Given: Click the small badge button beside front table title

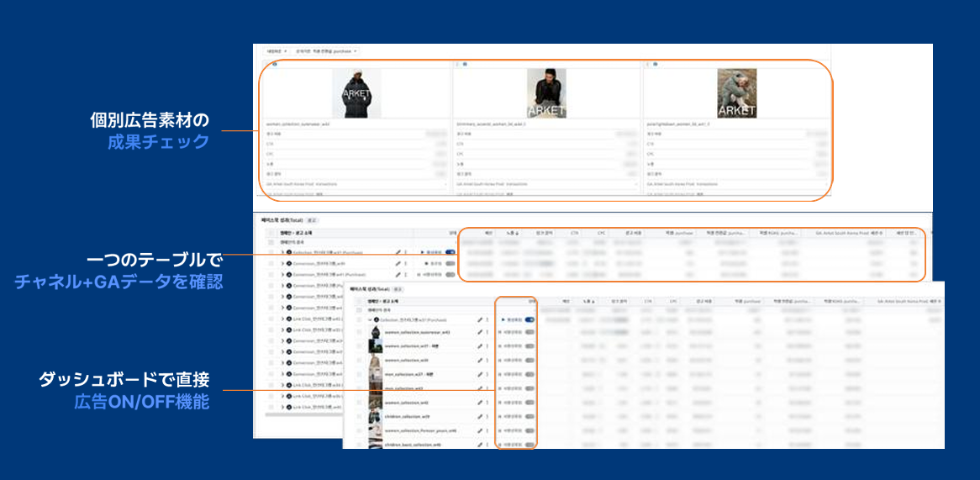Looking at the screenshot, I should [x=398, y=289].
